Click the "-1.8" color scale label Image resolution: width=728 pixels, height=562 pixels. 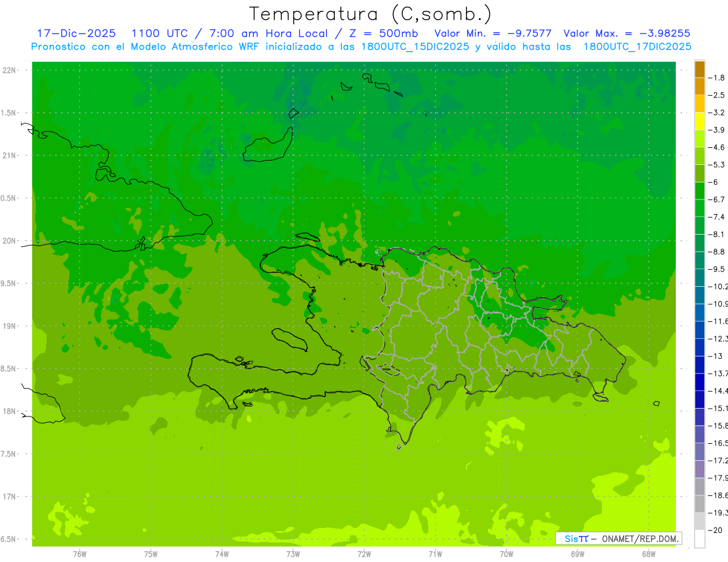click(x=717, y=78)
